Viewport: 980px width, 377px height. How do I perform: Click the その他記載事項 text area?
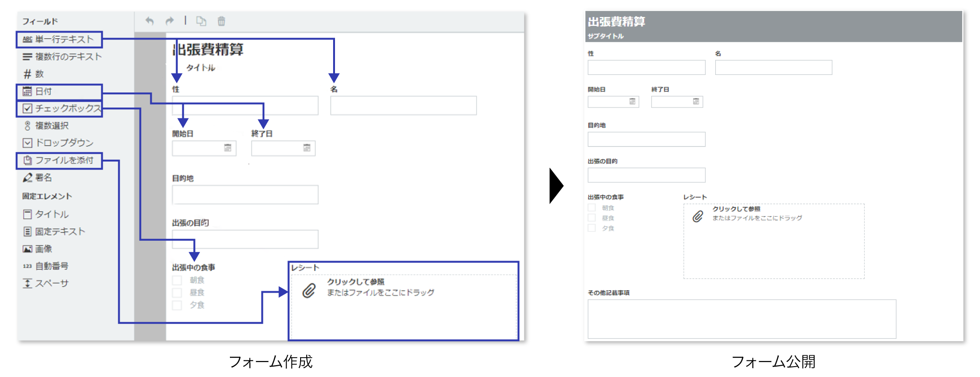pyautogui.click(x=742, y=319)
